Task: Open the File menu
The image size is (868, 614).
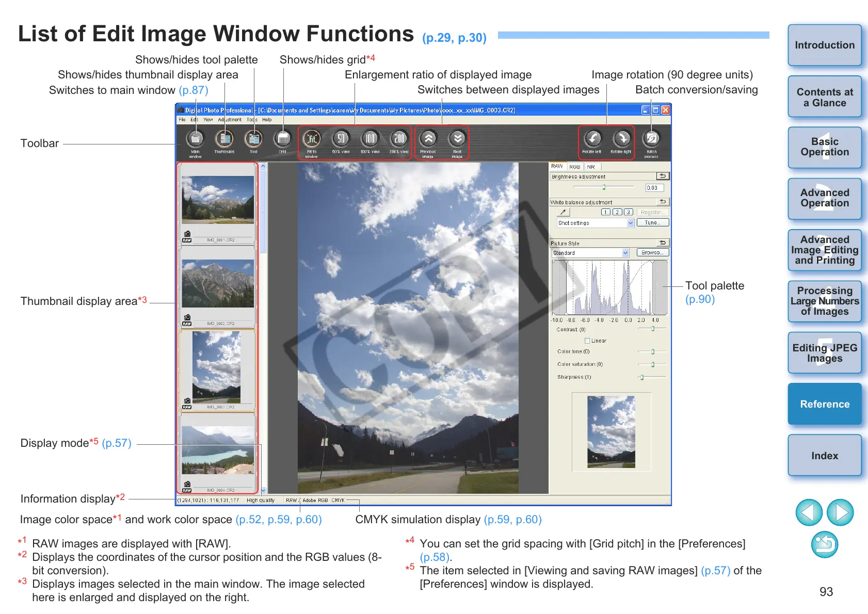Action: 182,120
